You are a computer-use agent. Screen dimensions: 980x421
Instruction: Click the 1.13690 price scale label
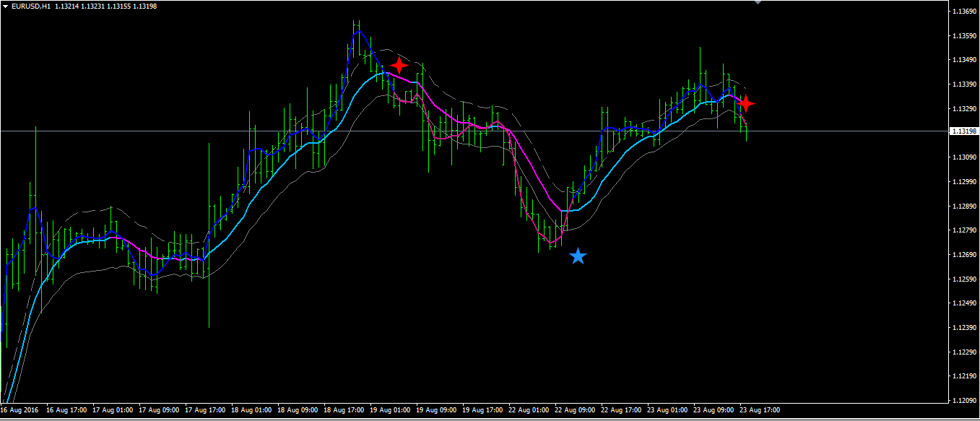pyautogui.click(x=964, y=12)
